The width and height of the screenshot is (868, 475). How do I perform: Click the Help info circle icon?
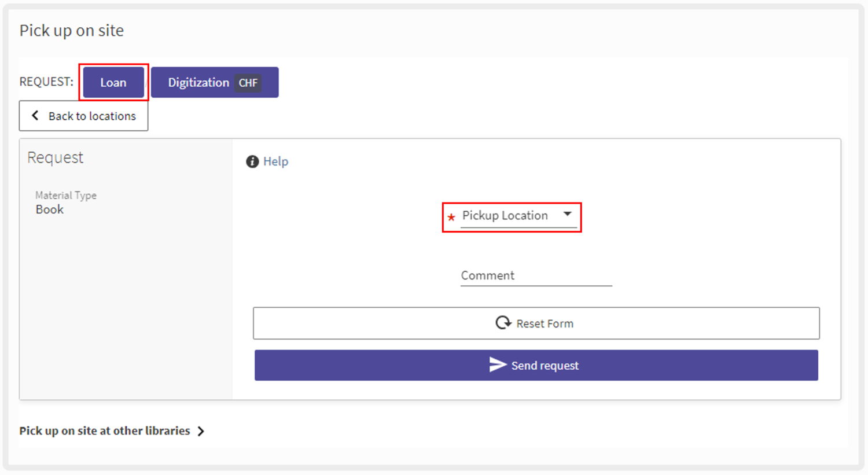click(x=252, y=161)
